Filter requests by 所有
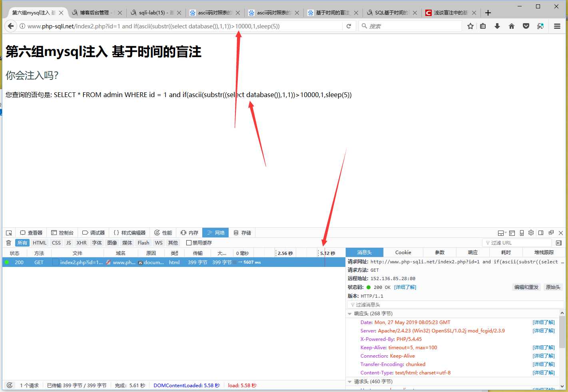This screenshot has width=568, height=392. [x=22, y=243]
